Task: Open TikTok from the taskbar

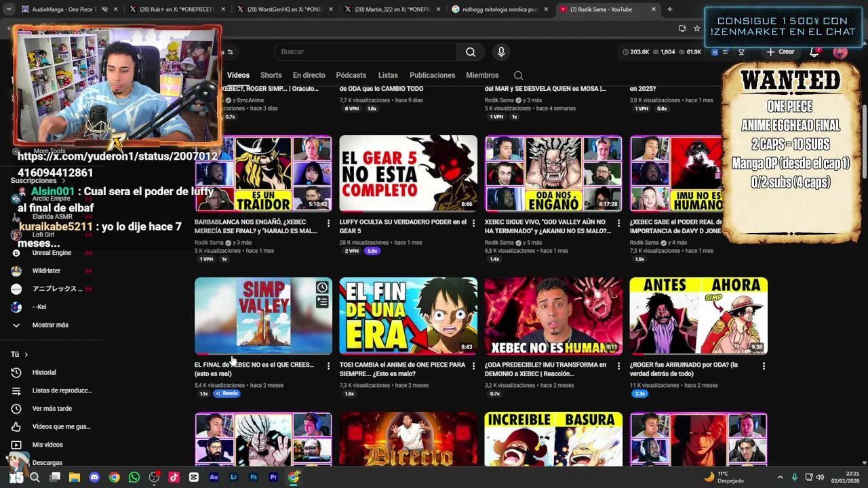Action: (174, 477)
